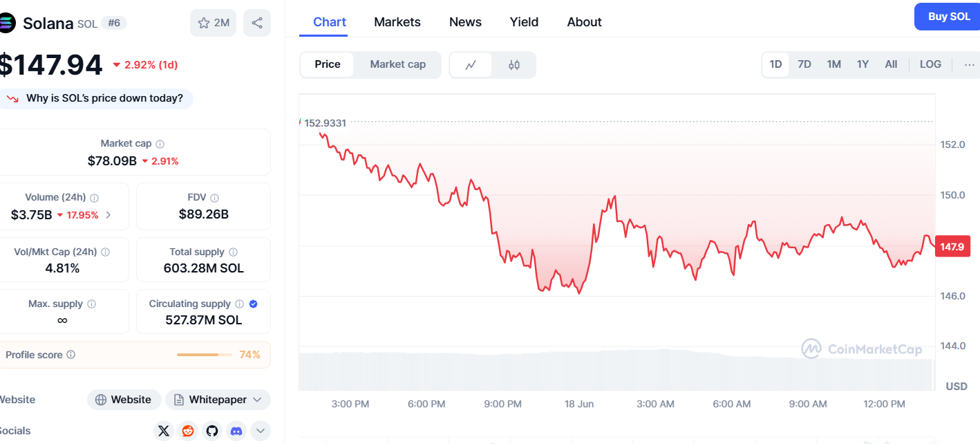This screenshot has height=444, width=980.
Task: Click the verified badge by Circulating supply
Action: click(x=253, y=304)
